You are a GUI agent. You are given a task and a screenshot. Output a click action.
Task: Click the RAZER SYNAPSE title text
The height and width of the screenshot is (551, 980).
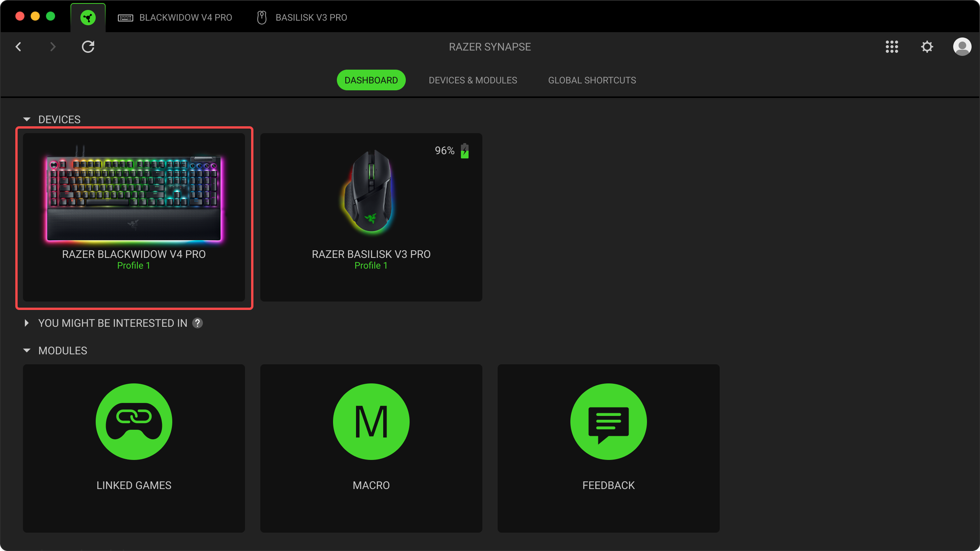pyautogui.click(x=490, y=47)
